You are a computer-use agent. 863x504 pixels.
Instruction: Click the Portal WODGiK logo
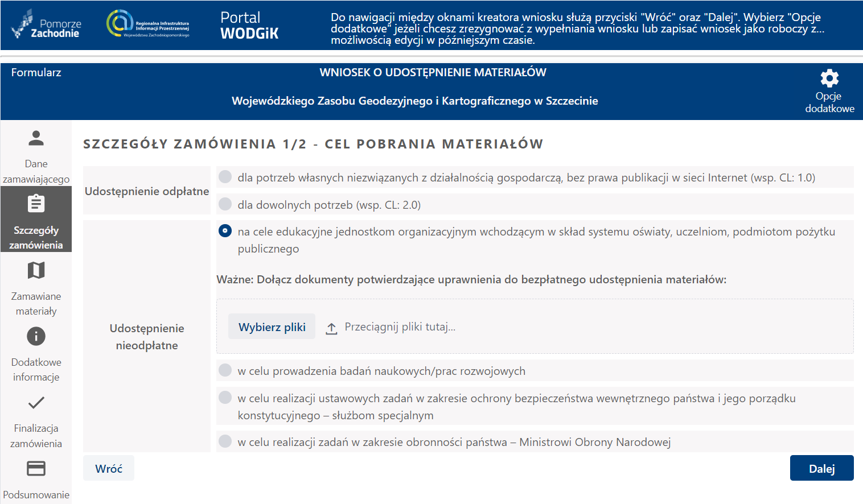[x=249, y=25]
